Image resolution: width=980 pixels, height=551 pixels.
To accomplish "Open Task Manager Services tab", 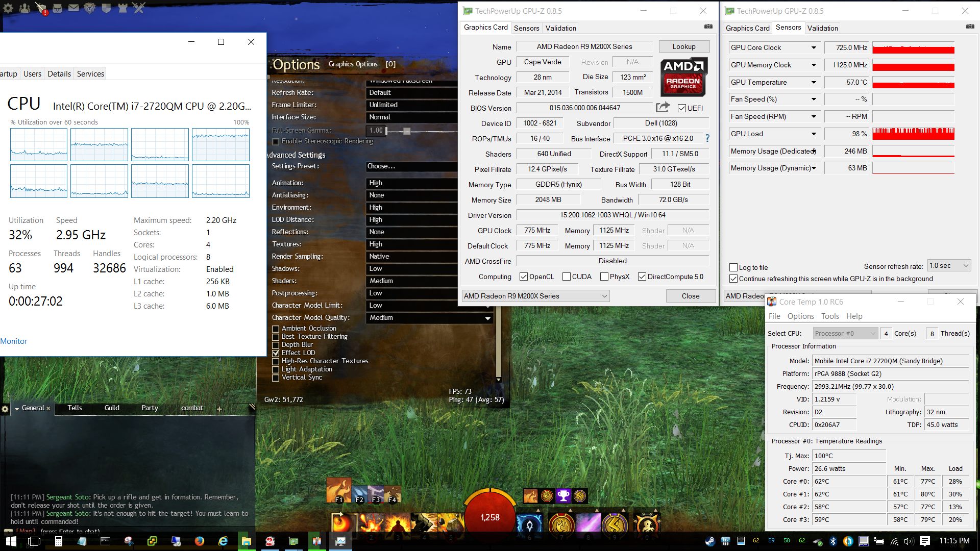I will 90,74.
